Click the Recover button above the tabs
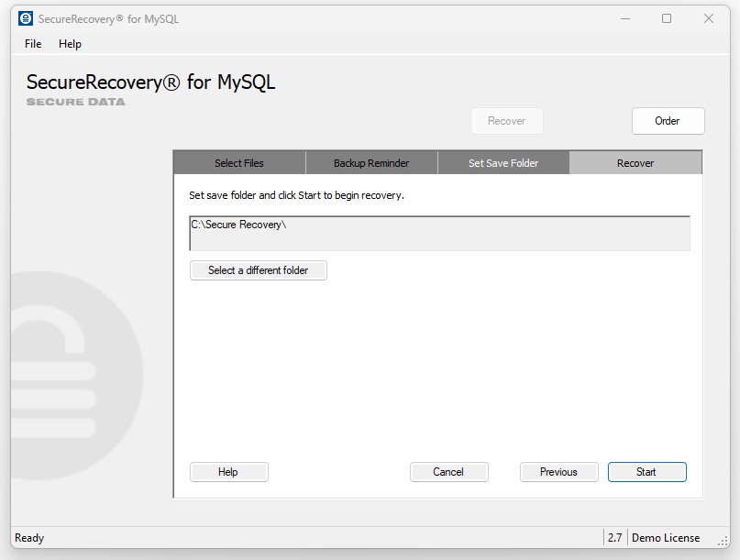This screenshot has width=740, height=560. click(507, 120)
